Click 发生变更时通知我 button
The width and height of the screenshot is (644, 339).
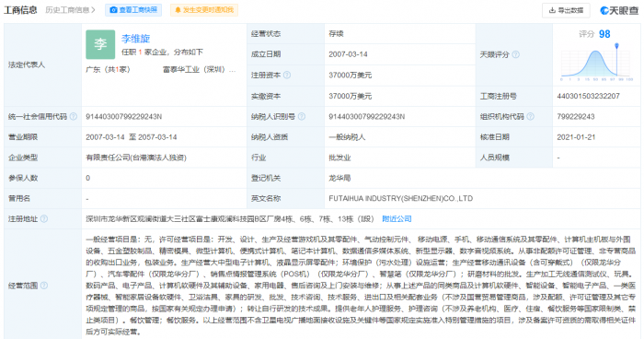(204, 10)
